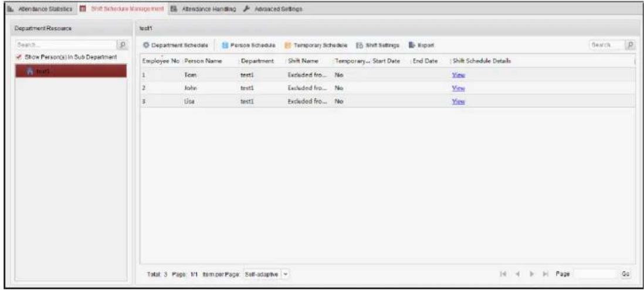Click the Shift Settings icon
This screenshot has width=644, height=290.
coord(359,45)
